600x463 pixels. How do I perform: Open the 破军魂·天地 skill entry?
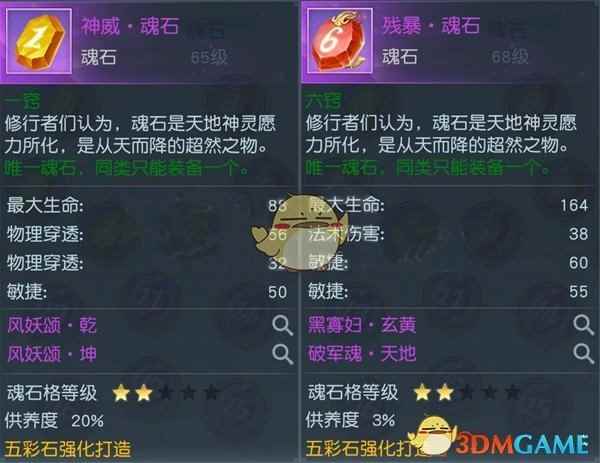tap(362, 354)
